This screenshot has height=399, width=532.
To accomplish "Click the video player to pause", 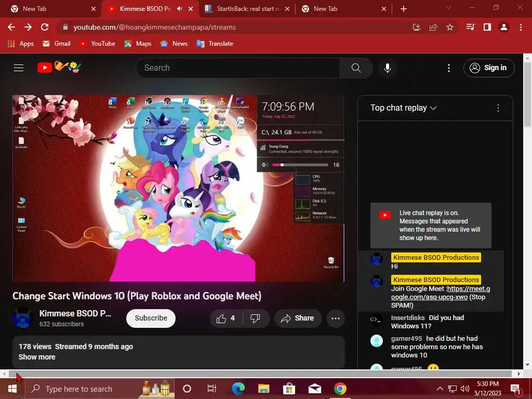I will [x=179, y=188].
